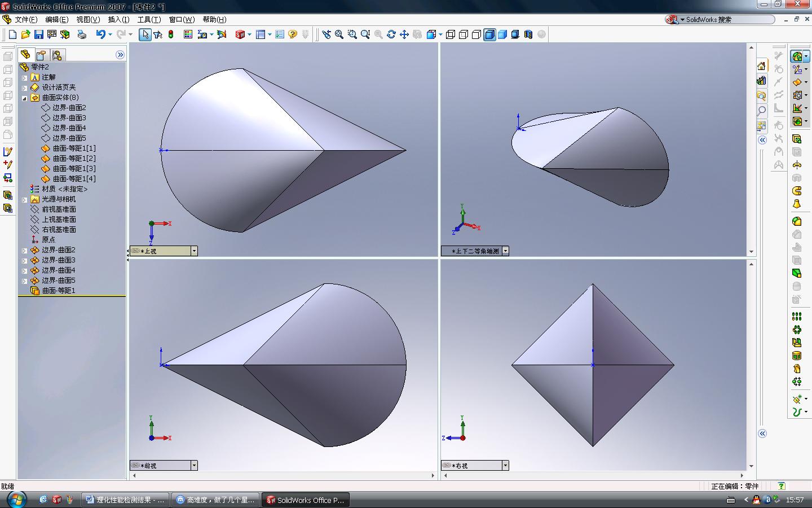Click the Fillet feature icon
This screenshot has width=812, height=508.
(x=797, y=221)
